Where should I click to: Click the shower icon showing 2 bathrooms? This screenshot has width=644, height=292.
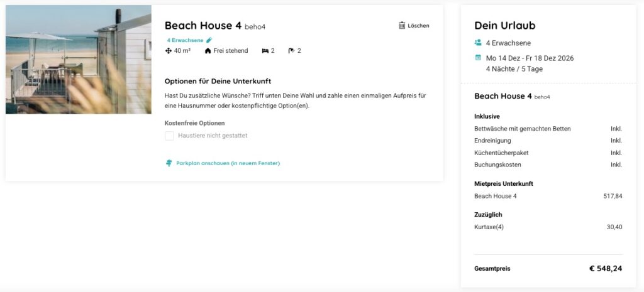coord(292,51)
